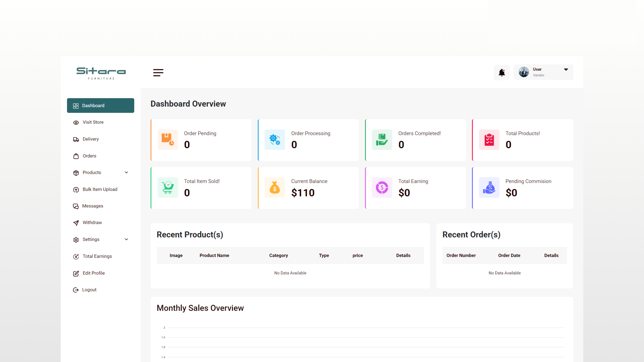Expand the Products submenu chevron
This screenshot has width=644, height=362.
coord(126,172)
